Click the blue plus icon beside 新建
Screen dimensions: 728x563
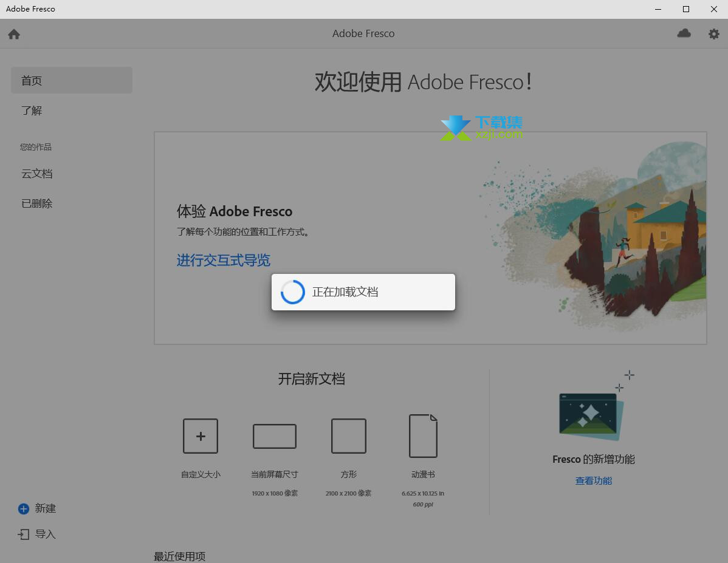coord(23,509)
